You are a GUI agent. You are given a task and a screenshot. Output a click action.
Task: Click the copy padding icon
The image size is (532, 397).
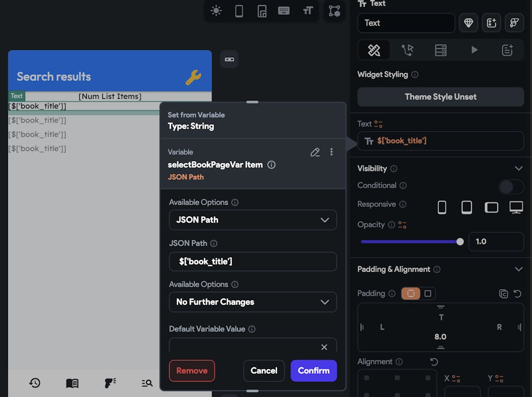(503, 293)
